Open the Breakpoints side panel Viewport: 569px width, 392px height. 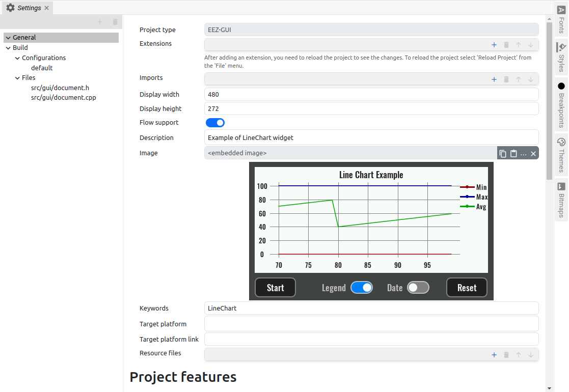561,105
